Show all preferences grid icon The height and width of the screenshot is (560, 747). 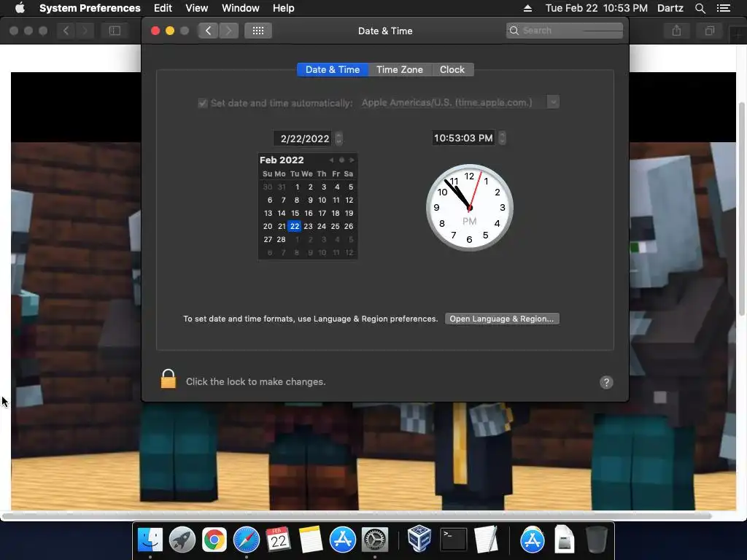point(258,31)
